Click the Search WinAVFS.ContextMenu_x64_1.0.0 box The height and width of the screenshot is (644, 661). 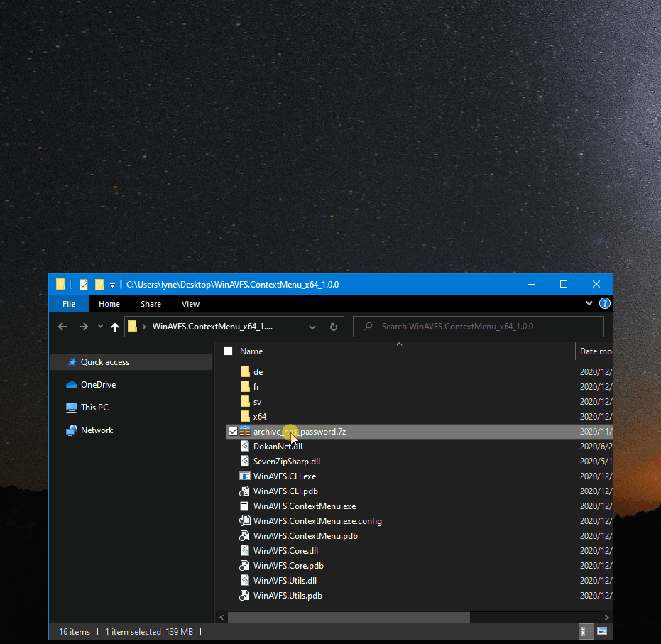(478, 327)
